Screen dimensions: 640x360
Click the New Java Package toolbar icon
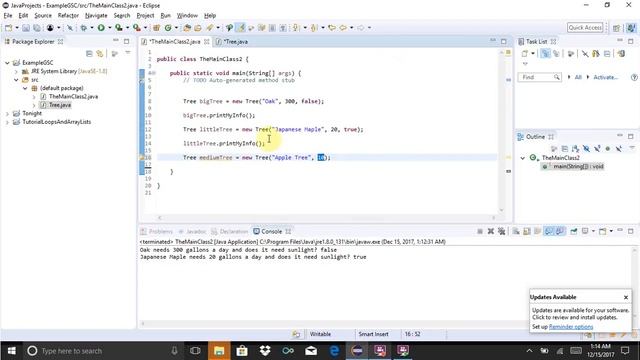[x=156, y=28]
